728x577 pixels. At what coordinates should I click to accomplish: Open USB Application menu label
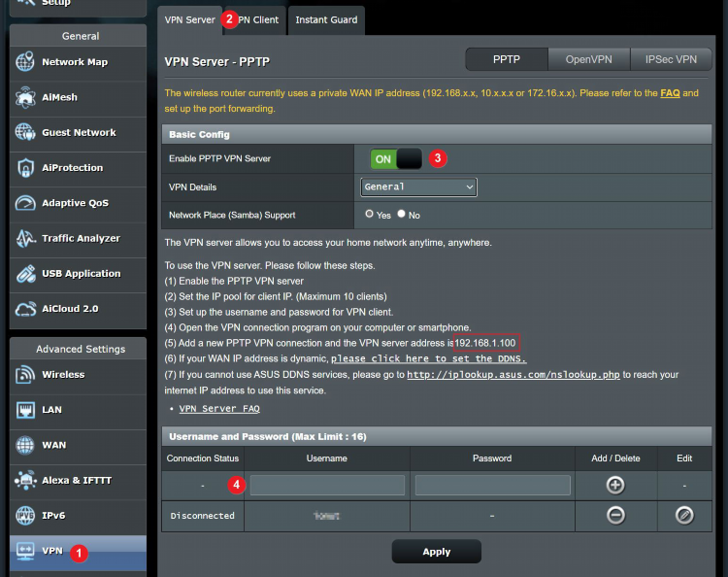tap(82, 274)
